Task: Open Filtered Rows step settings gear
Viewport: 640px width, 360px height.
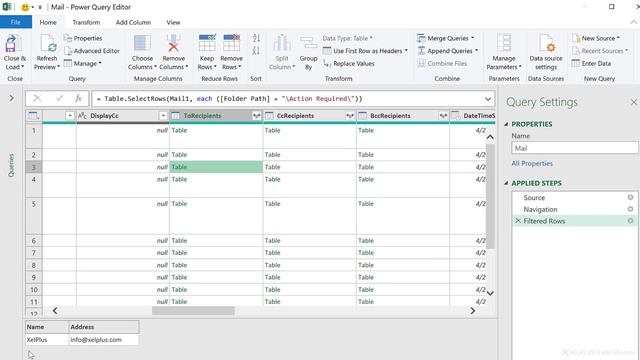Action: coord(630,221)
